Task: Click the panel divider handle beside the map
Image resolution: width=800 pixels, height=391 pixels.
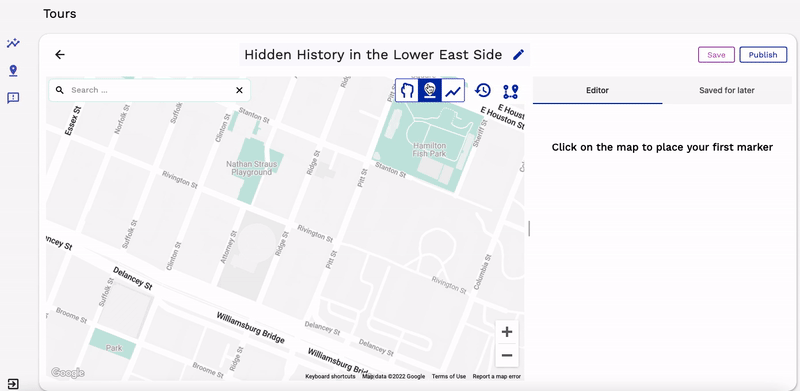Action: click(529, 229)
